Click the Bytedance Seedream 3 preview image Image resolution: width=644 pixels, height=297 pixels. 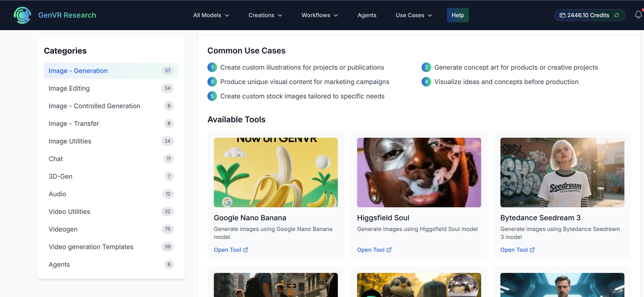click(x=562, y=172)
